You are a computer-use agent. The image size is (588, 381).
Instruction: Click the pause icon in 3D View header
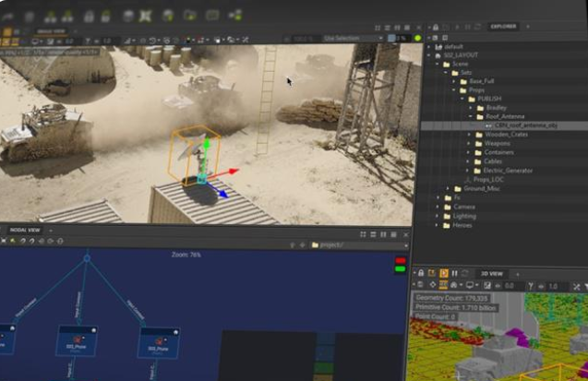tap(454, 273)
